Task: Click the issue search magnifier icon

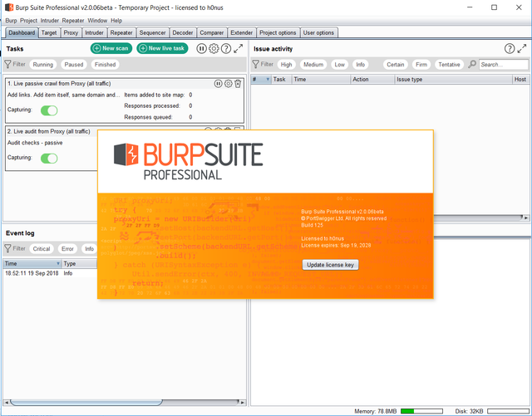Action: click(472, 64)
